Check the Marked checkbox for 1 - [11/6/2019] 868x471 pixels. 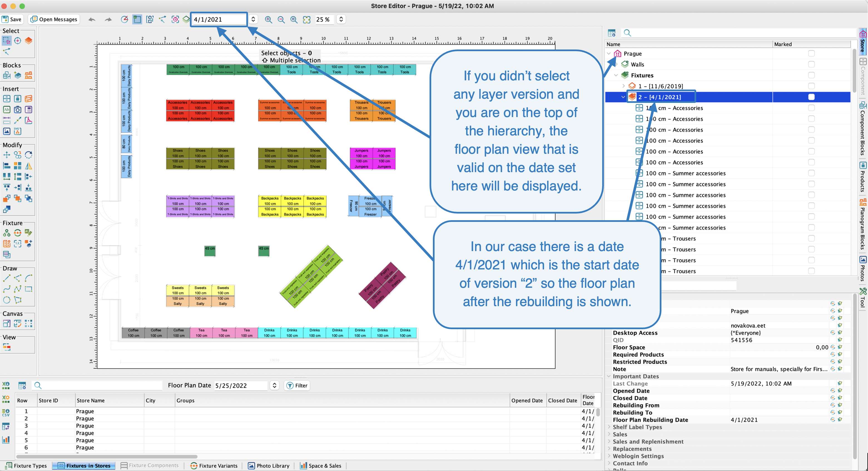point(811,86)
